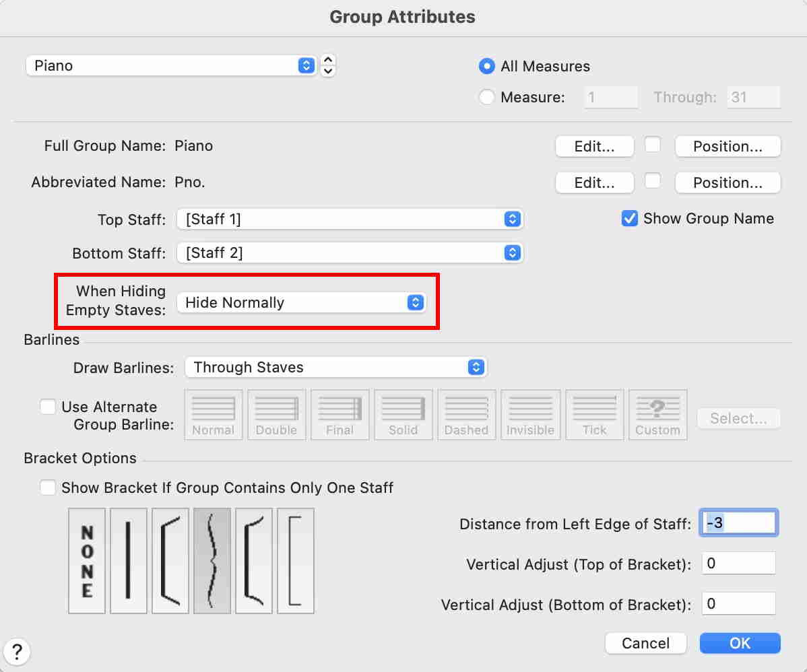Open the Top Staff dropdown
Image resolution: width=807 pixels, height=672 pixels.
tap(350, 219)
